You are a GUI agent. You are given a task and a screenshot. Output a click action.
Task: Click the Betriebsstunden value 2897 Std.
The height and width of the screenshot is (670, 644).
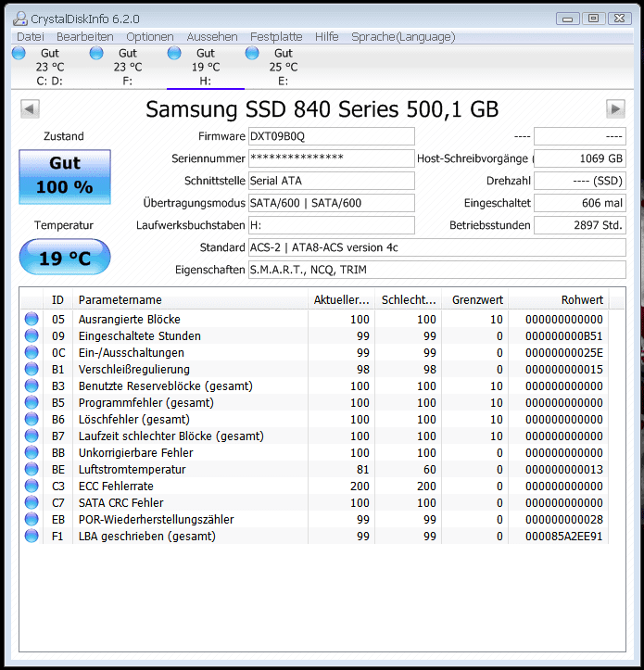(580, 225)
